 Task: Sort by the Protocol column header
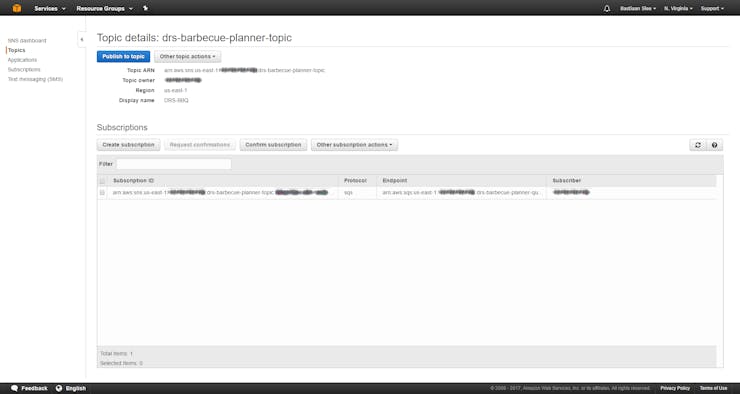(355, 181)
